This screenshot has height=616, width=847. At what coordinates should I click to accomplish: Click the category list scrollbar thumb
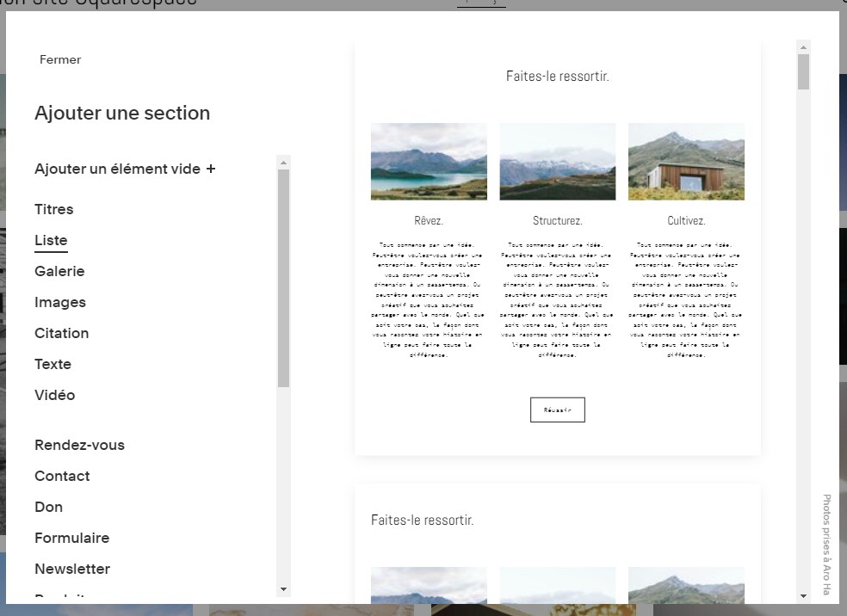(283, 278)
